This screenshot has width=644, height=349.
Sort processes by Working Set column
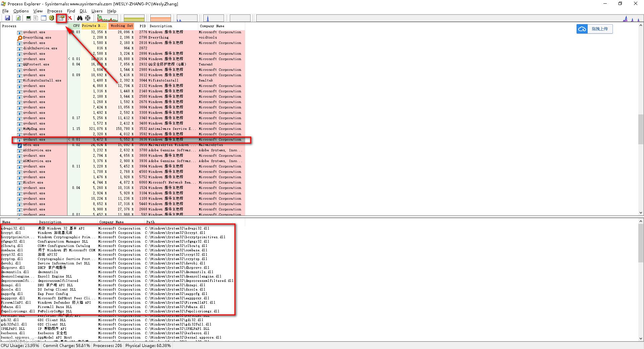121,26
